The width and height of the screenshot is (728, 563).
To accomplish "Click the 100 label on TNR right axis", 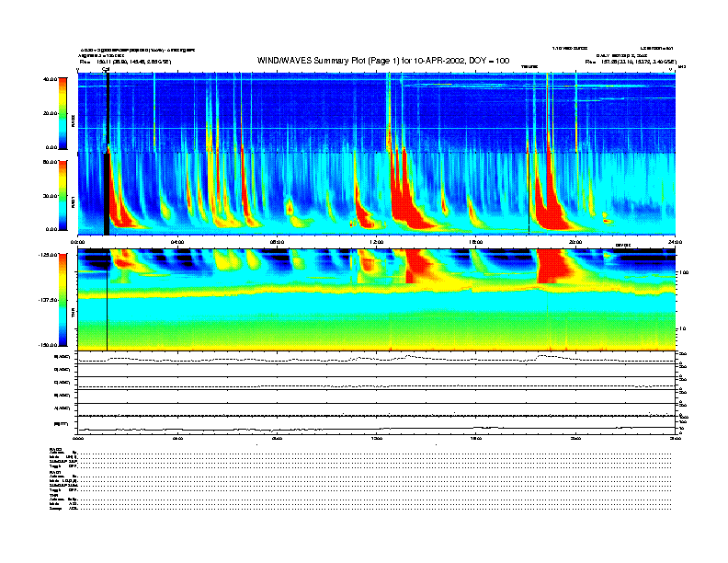I will pos(685,272).
